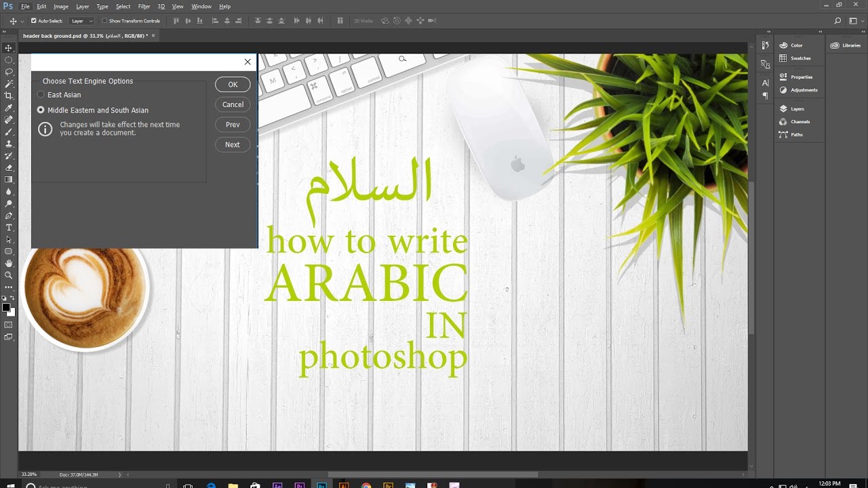Open the Adjustments panel
This screenshot has height=488, width=868.
click(798, 89)
